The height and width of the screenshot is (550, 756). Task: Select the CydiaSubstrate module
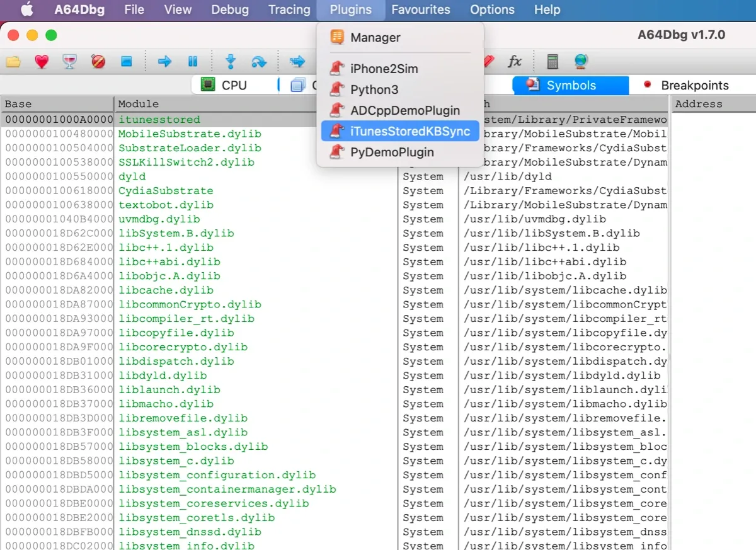pyautogui.click(x=166, y=190)
